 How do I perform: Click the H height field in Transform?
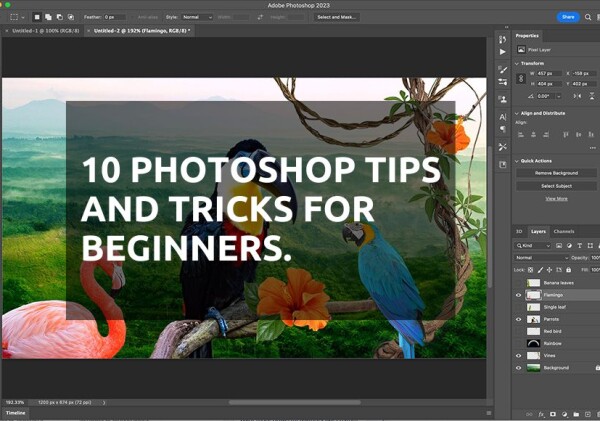click(x=549, y=84)
